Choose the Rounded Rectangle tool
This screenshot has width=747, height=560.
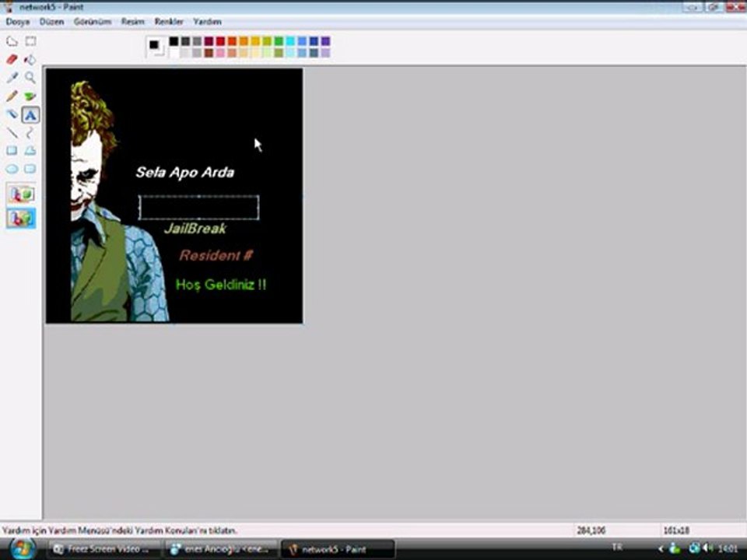tap(30, 169)
